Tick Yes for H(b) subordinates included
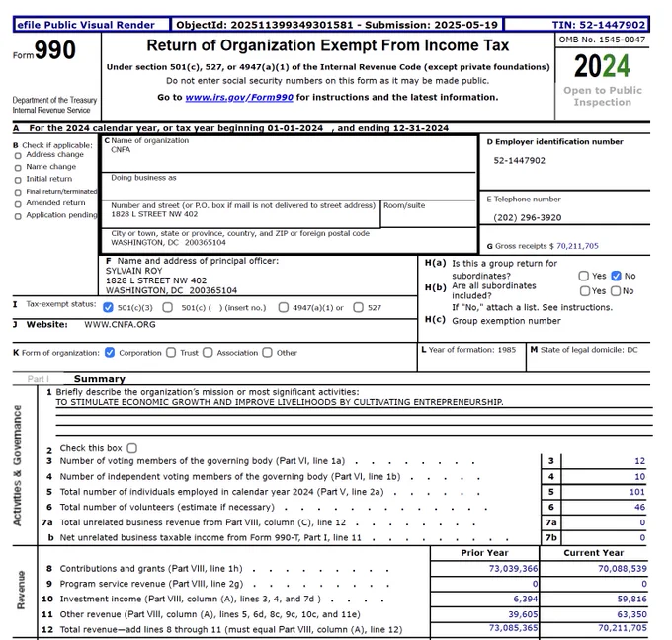 (x=585, y=291)
